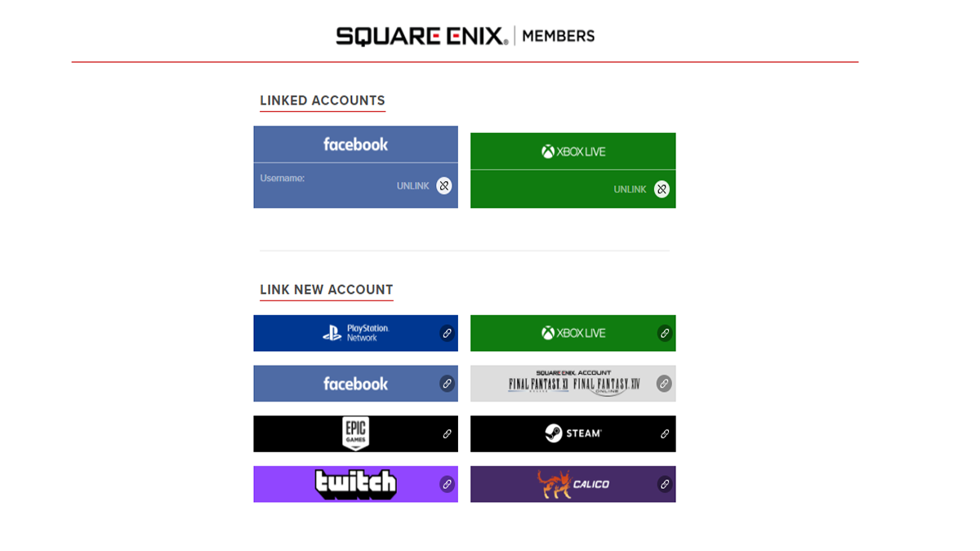Click UNLINK on the Xbox Live linked account
The width and height of the screenshot is (980, 551).
[630, 189]
